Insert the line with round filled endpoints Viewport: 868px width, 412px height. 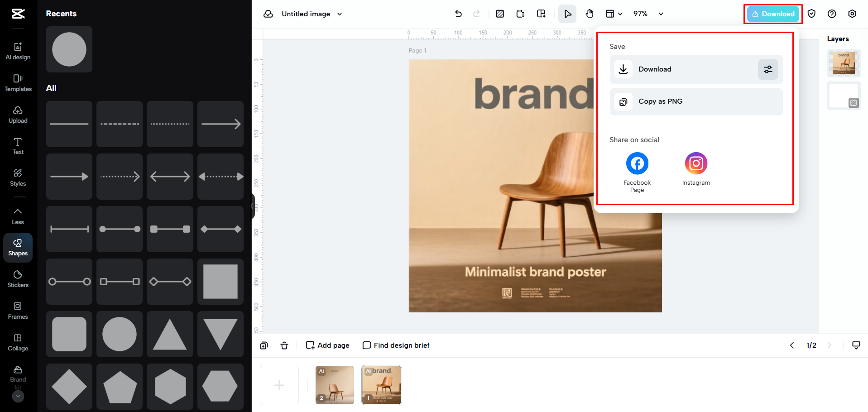(x=120, y=229)
